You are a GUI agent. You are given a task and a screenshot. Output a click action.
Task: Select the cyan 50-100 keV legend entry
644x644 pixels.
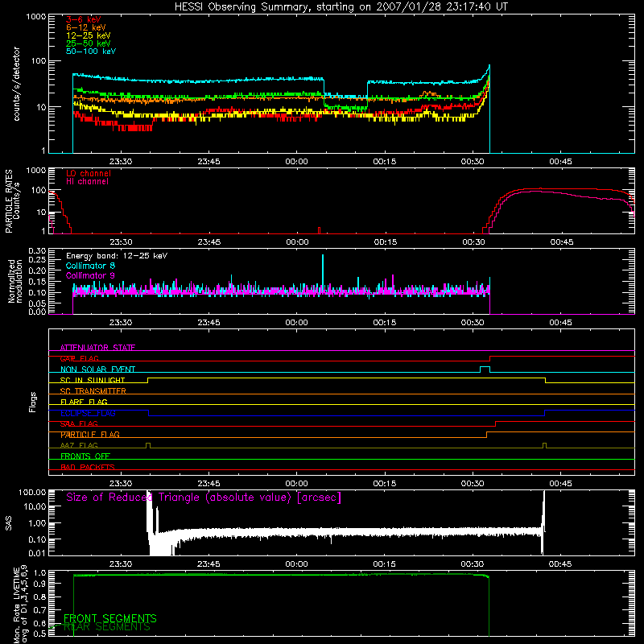[91, 52]
